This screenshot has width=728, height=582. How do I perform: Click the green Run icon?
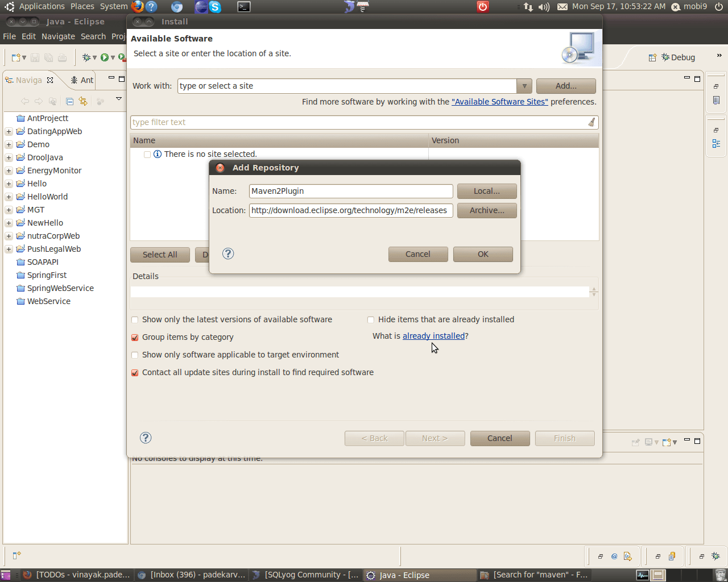[105, 57]
